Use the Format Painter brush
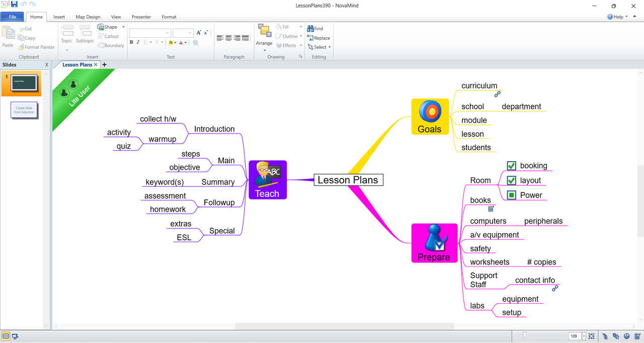The height and width of the screenshot is (343, 644). click(36, 47)
